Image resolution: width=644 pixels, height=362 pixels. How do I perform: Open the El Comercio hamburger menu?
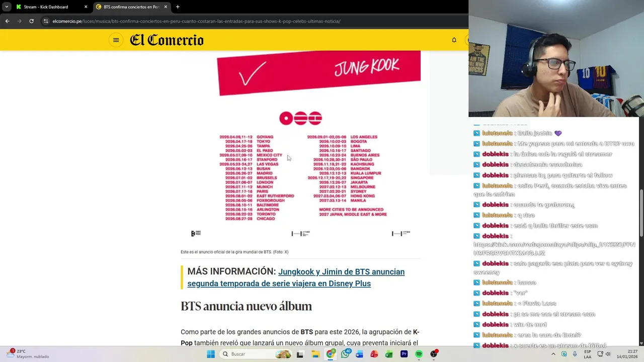pyautogui.click(x=116, y=40)
